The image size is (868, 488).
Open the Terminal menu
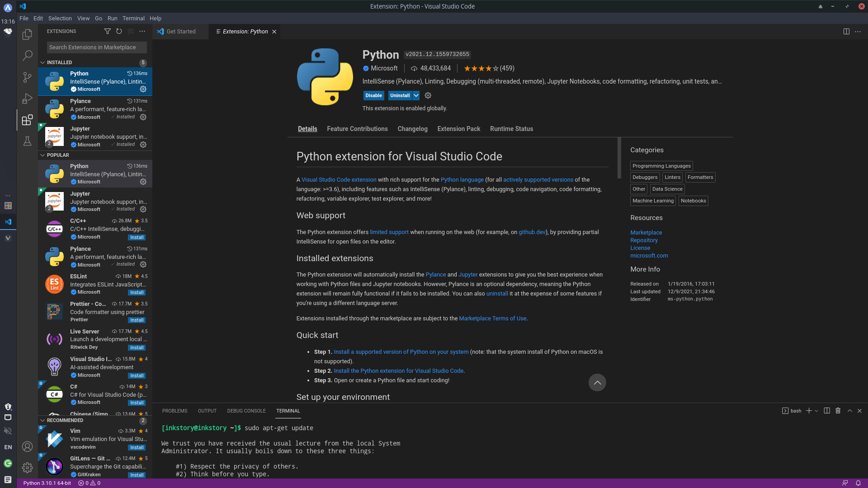[133, 18]
